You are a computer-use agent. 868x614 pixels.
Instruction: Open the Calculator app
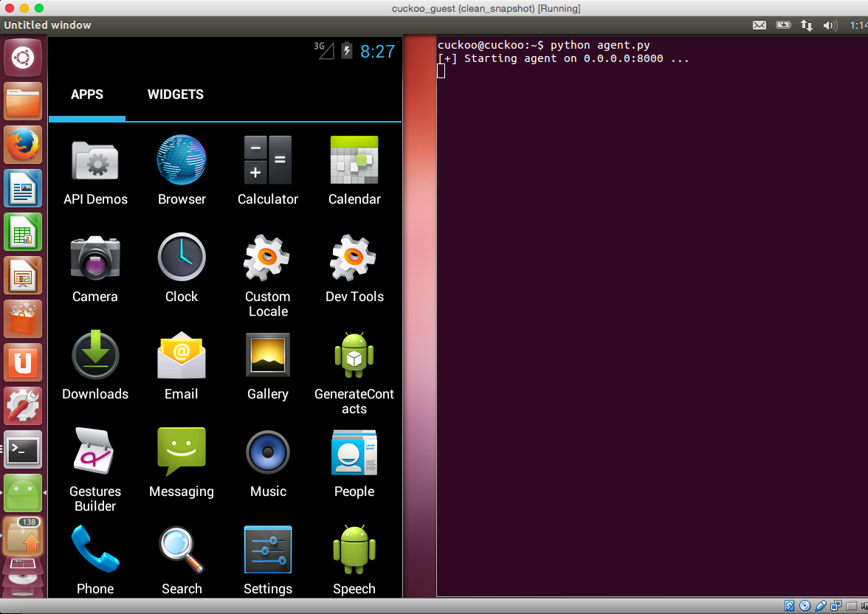pos(268,171)
